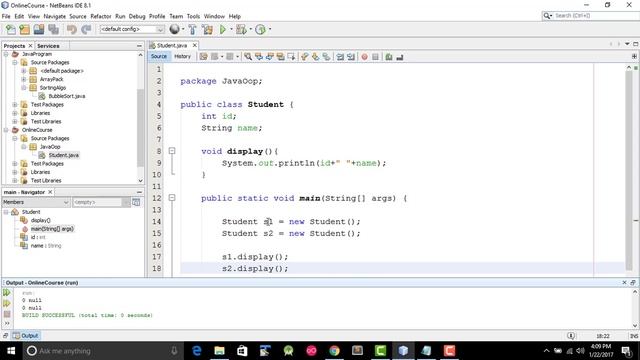The image size is (640, 360).
Task: Click the Comment editor toolbar icon
Action: point(389,57)
